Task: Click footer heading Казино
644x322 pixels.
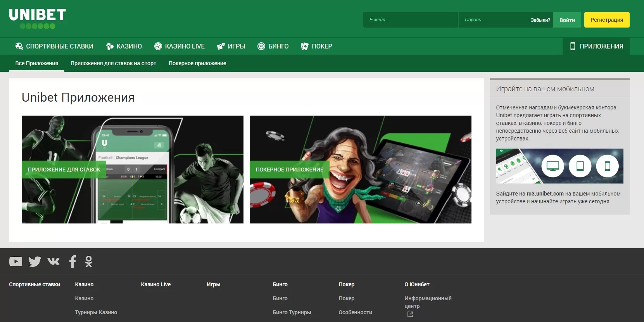Action: [84, 284]
